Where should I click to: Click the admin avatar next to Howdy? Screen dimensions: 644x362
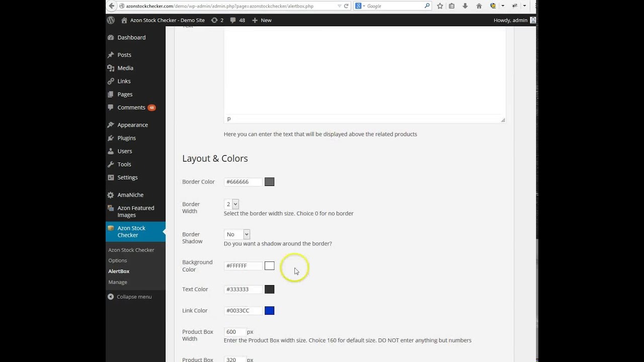[x=533, y=20]
